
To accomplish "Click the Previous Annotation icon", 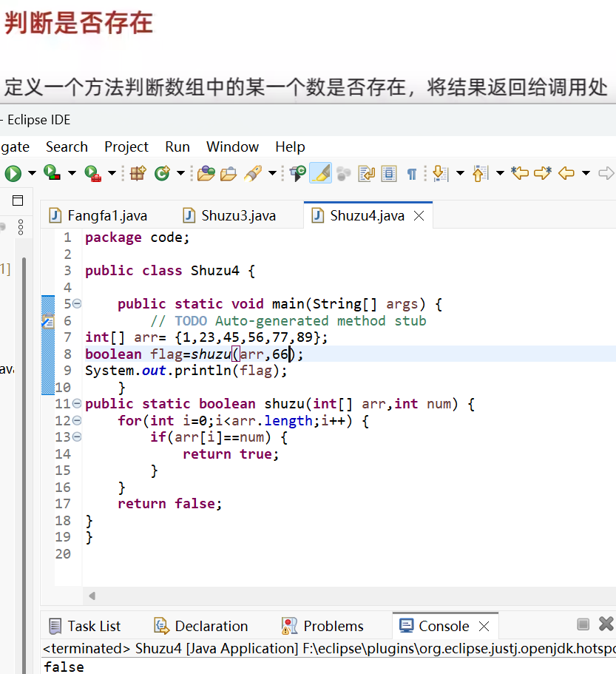I will tap(480, 174).
